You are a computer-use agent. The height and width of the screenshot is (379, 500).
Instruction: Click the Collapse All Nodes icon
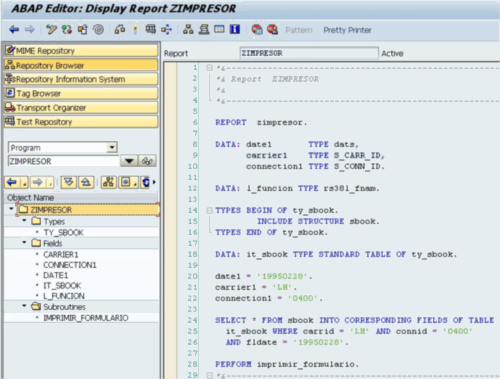86,182
